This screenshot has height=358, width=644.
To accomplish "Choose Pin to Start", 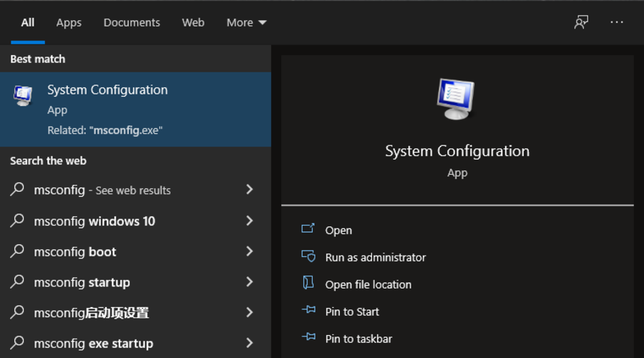I will (x=352, y=311).
